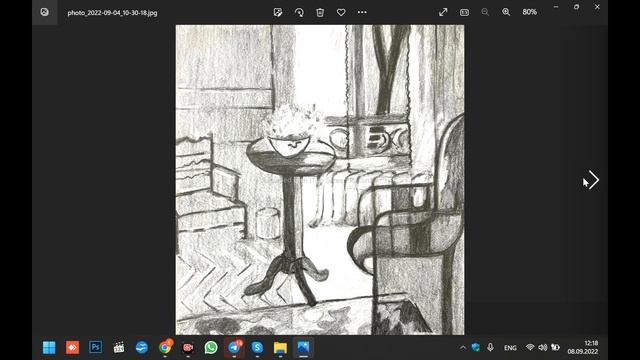Restore down the Photos window
The height and width of the screenshot is (360, 640).
coord(576,7)
